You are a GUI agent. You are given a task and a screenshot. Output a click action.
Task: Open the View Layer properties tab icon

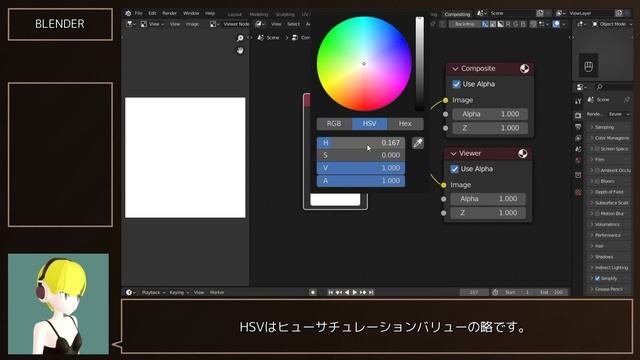click(x=578, y=138)
